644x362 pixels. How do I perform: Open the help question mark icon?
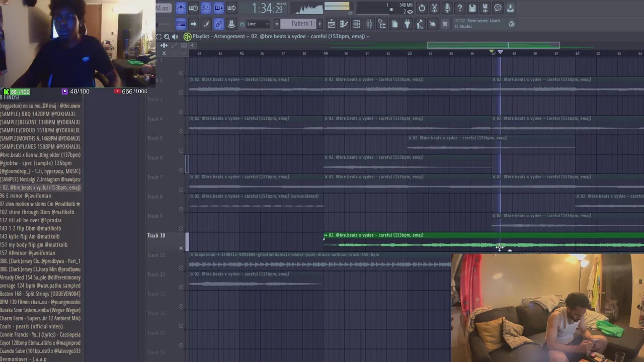(x=459, y=8)
